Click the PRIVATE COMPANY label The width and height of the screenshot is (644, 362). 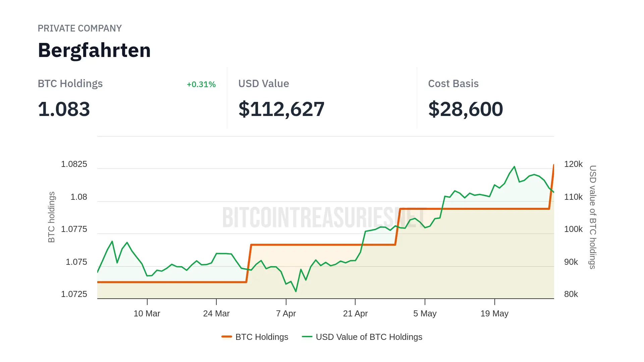pyautogui.click(x=79, y=28)
